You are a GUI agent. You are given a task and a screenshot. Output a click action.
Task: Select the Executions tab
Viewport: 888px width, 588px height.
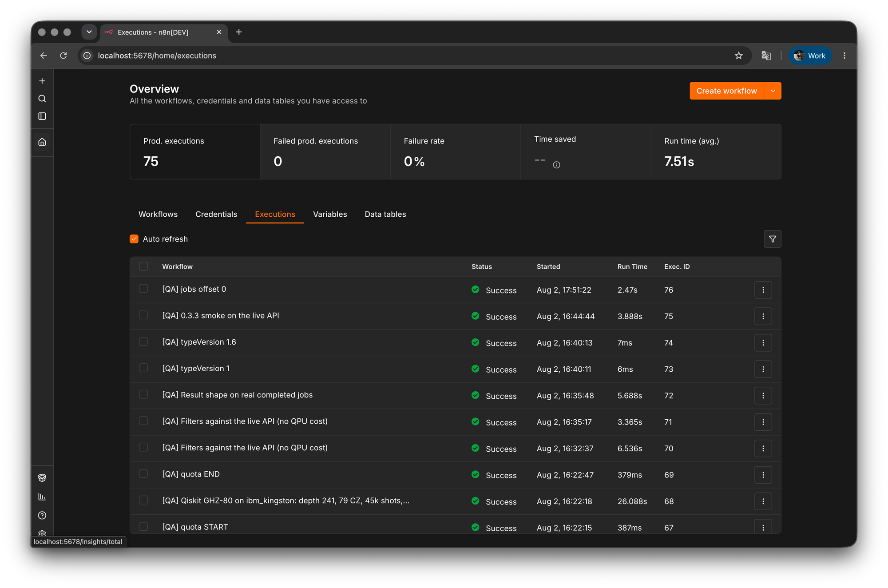275,214
